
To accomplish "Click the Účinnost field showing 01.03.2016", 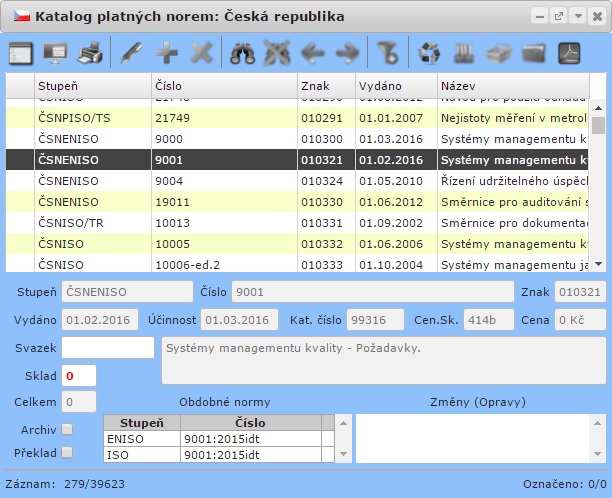I will point(239,320).
